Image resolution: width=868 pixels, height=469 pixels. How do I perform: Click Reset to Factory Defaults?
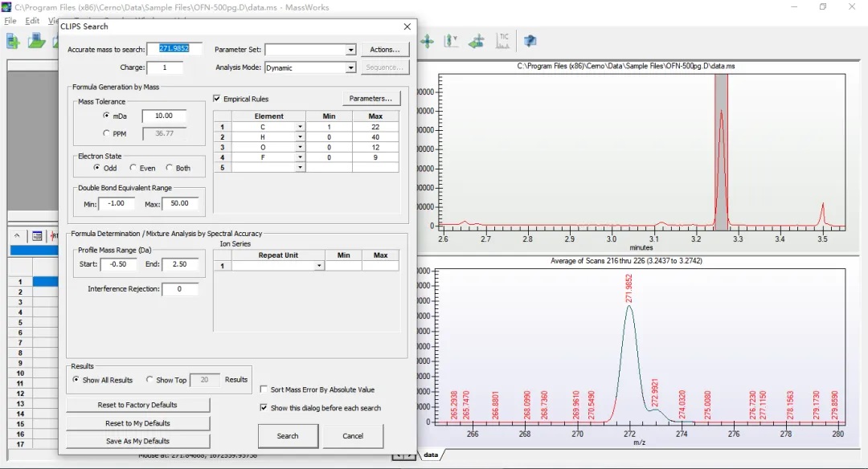(137, 405)
